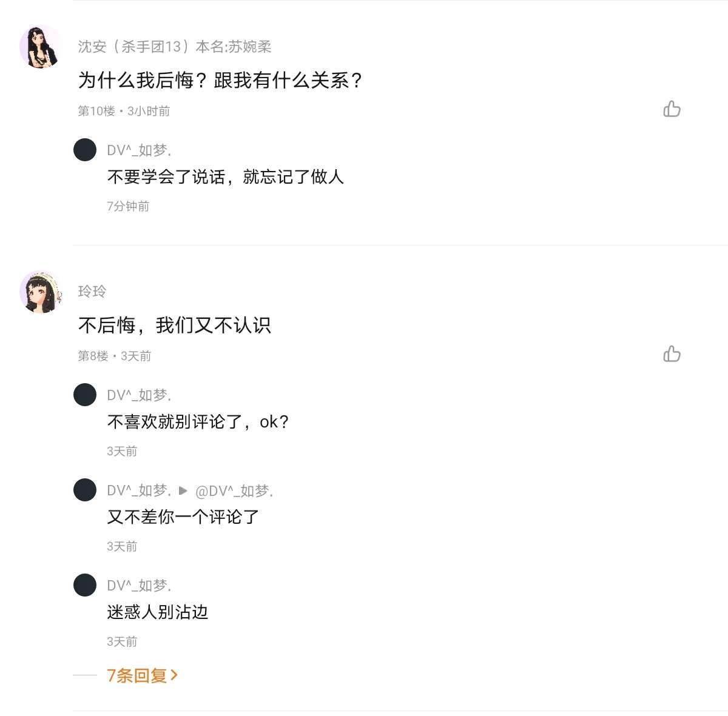Click DV^_如梦. username above 迷惑人别沾边
The image size is (728, 716).
(139, 586)
